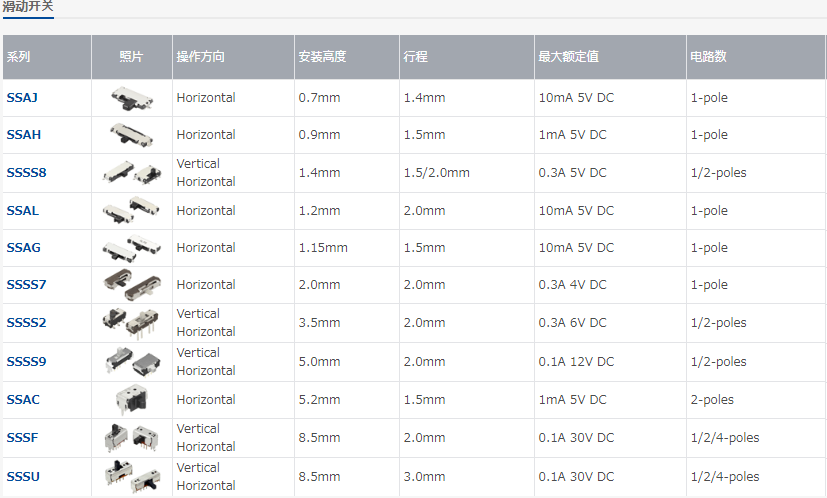
Task: Select the SSAL switch photo
Action: [130, 211]
